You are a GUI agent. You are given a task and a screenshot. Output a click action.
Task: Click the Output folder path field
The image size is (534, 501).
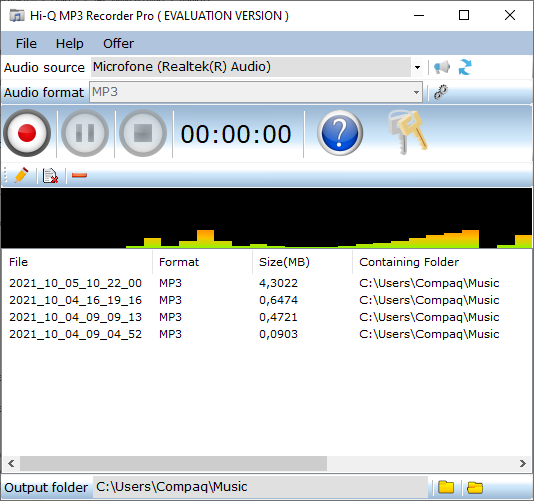(260, 487)
